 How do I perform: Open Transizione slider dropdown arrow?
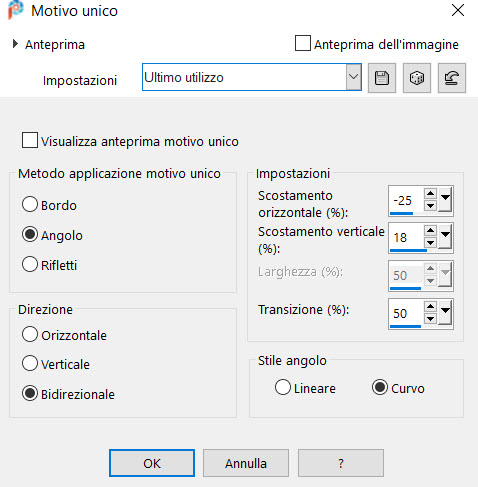pos(445,313)
